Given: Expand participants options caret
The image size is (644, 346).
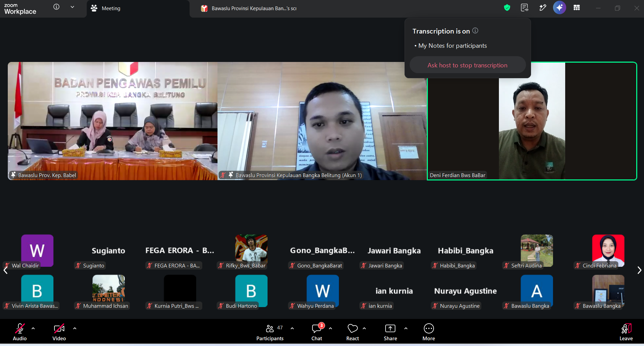Looking at the screenshot, I should point(292,328).
